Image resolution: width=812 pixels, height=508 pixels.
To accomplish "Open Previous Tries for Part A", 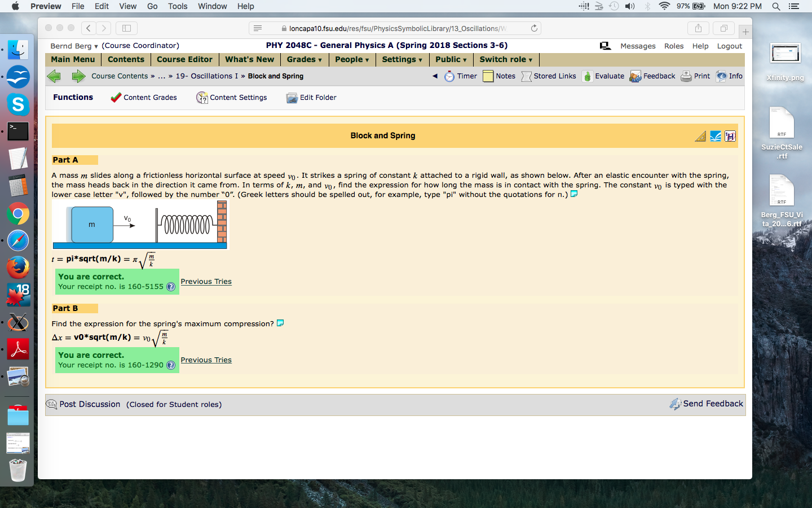I will tap(206, 282).
